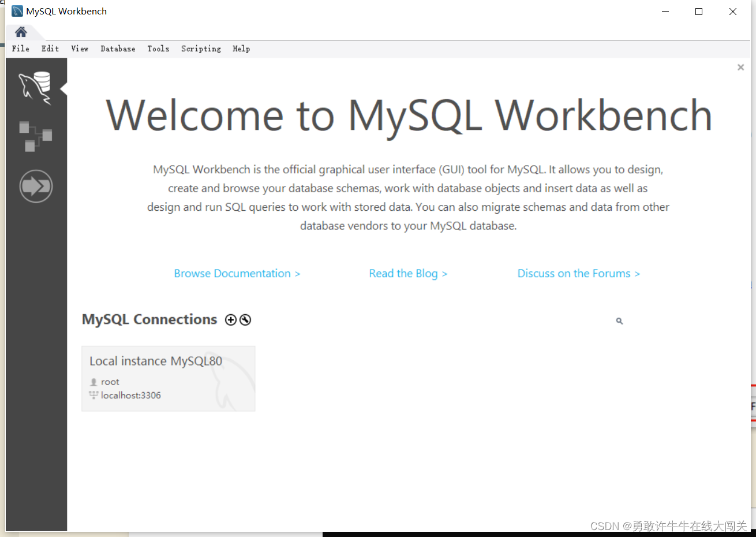
Task: Follow the Browse Documentation link
Action: click(237, 274)
